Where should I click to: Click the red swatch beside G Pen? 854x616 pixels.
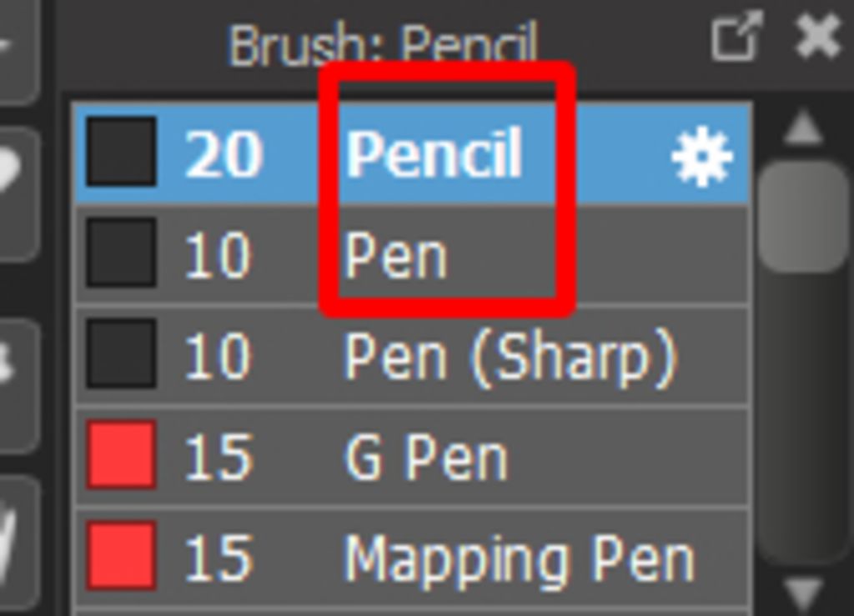(122, 455)
